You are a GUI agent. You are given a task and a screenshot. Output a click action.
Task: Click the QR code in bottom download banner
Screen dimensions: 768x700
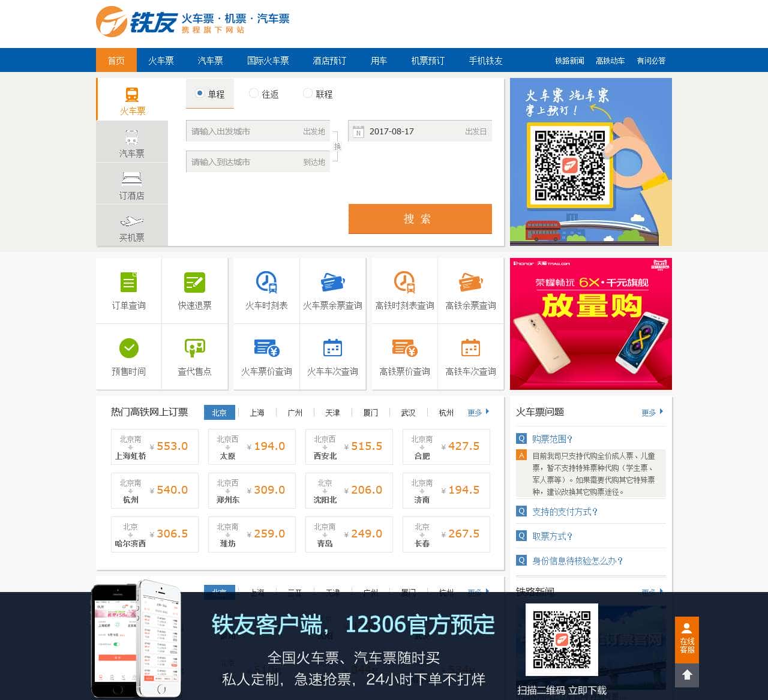point(562,639)
